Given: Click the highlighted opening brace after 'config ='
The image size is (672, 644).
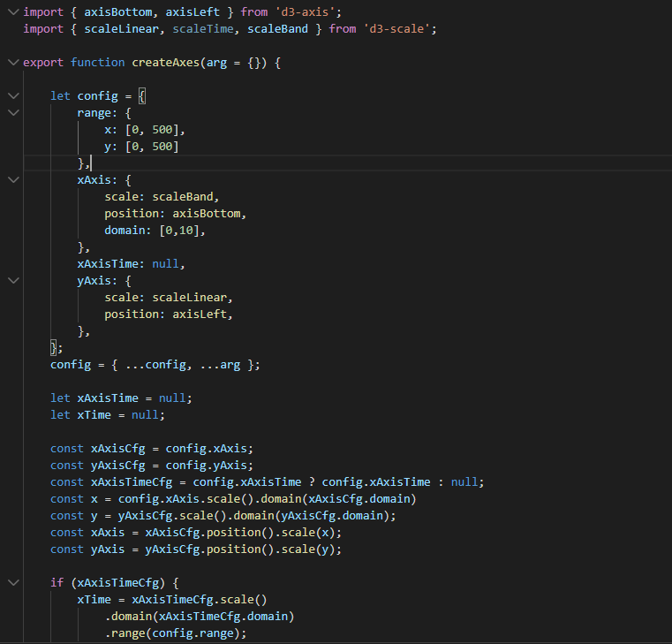Looking at the screenshot, I should pos(142,96).
